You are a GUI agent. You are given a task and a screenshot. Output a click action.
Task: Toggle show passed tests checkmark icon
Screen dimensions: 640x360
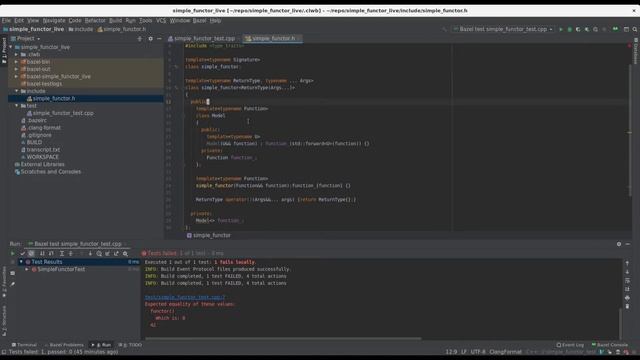(22, 253)
